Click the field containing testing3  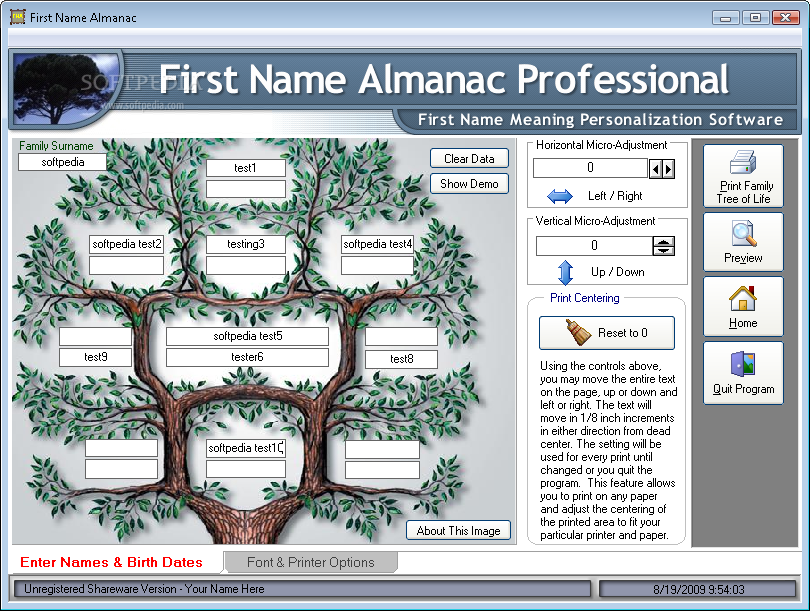[x=246, y=244]
